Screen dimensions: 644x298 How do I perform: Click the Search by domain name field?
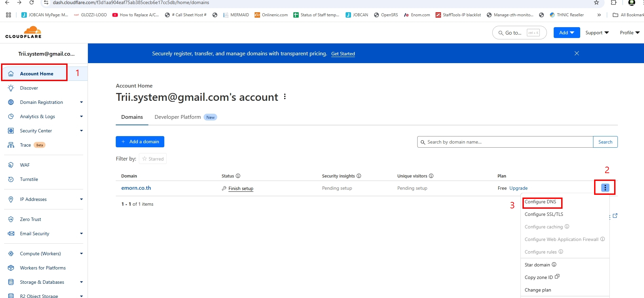(x=505, y=142)
